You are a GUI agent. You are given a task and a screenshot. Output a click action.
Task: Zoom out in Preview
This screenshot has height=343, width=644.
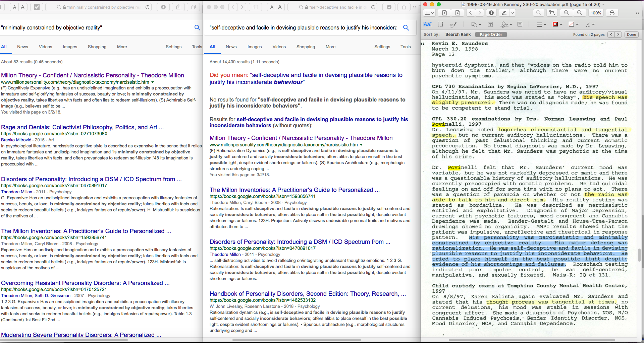[567, 13]
